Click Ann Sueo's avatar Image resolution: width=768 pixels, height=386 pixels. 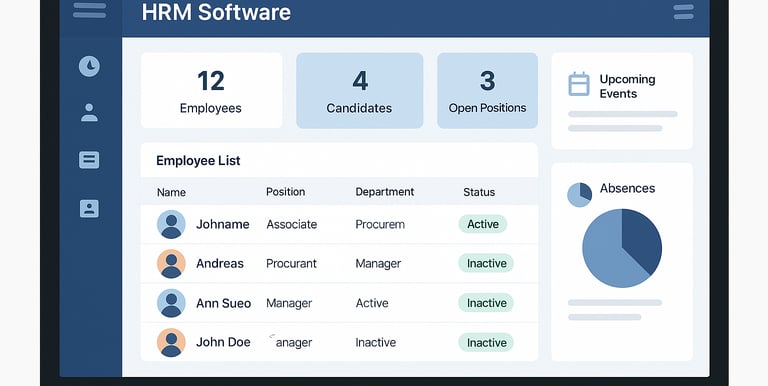(x=171, y=303)
